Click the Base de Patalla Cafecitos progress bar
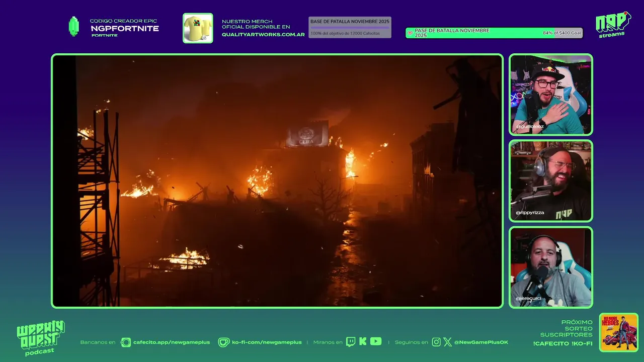Viewport: 644px width, 362px height. [350, 27]
